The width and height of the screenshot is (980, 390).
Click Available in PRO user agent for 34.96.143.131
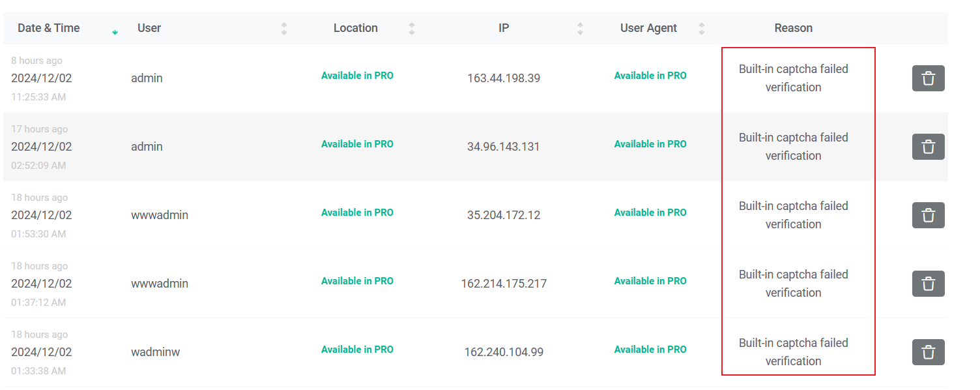(650, 144)
